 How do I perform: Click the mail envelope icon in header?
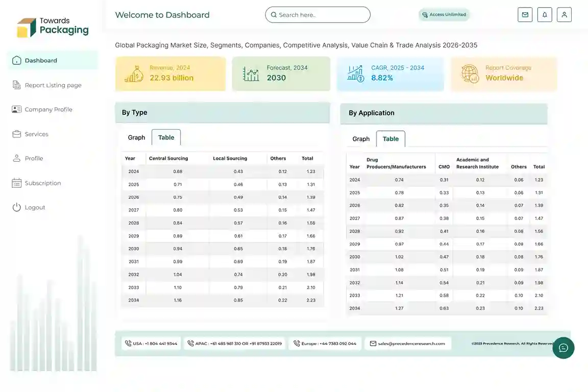525,15
